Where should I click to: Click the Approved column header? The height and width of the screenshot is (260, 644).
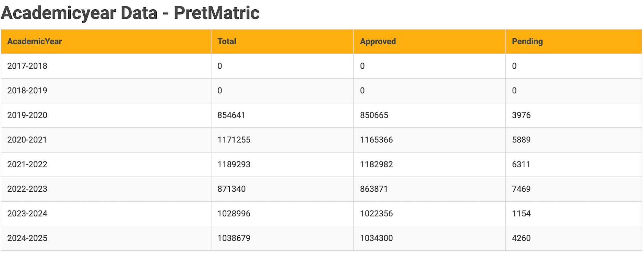430,42
